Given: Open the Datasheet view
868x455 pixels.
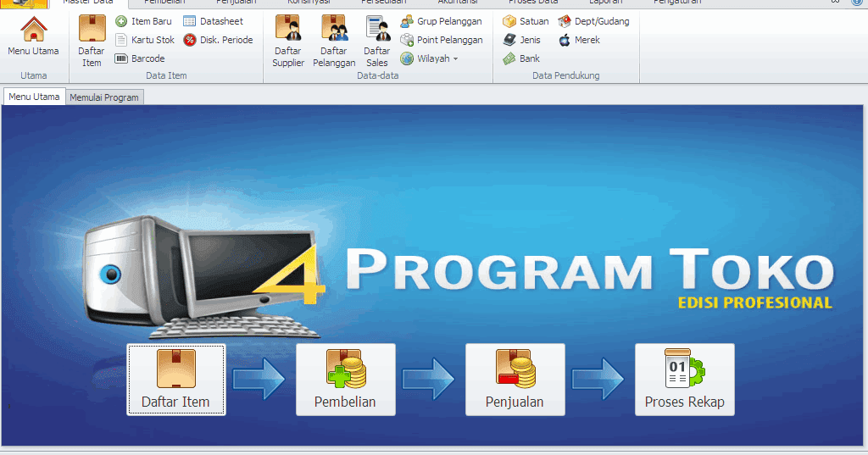Looking at the screenshot, I should (x=213, y=21).
